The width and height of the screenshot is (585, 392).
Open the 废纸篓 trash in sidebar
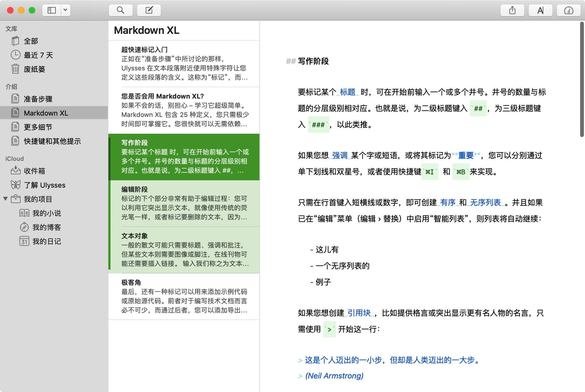coord(34,69)
